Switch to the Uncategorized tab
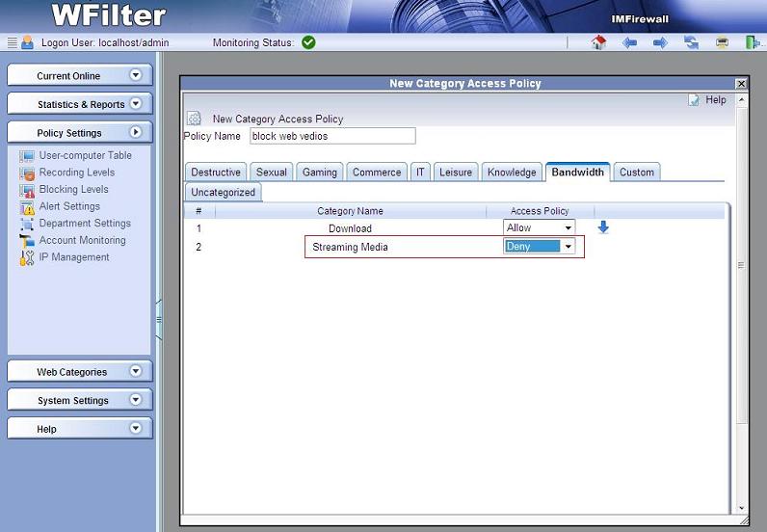 223,192
